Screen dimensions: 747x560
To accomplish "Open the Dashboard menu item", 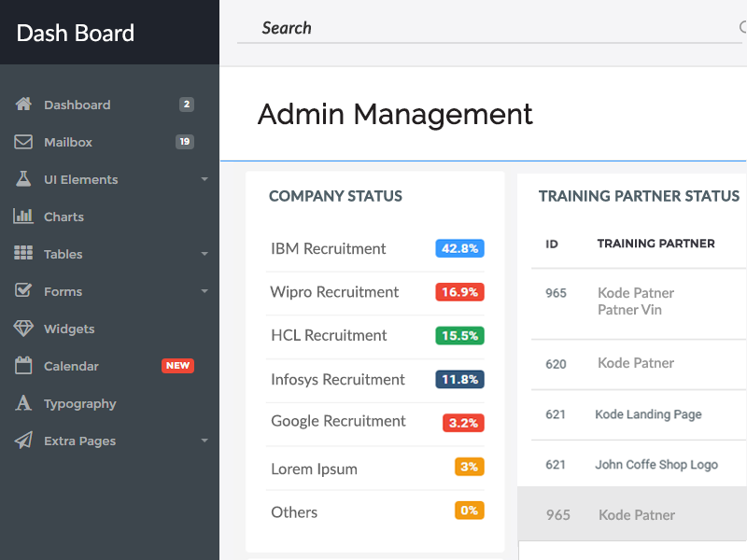I will click(x=78, y=105).
